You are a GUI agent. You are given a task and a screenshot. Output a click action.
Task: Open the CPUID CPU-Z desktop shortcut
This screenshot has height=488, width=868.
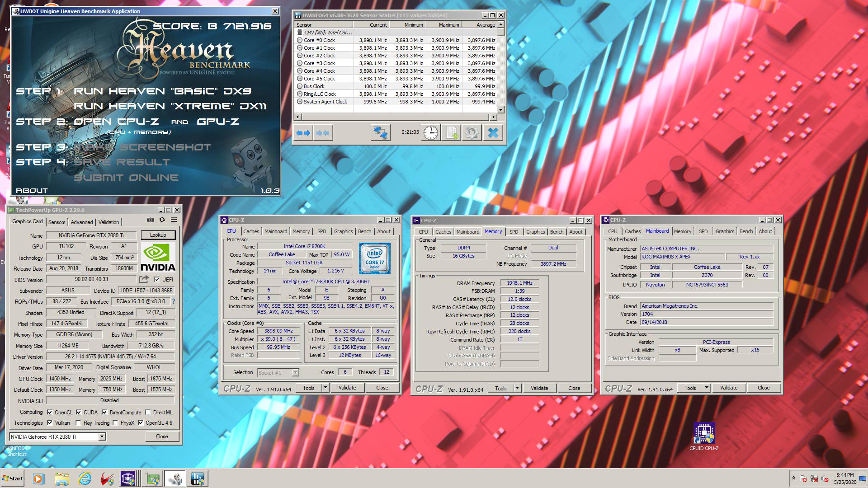[704, 437]
